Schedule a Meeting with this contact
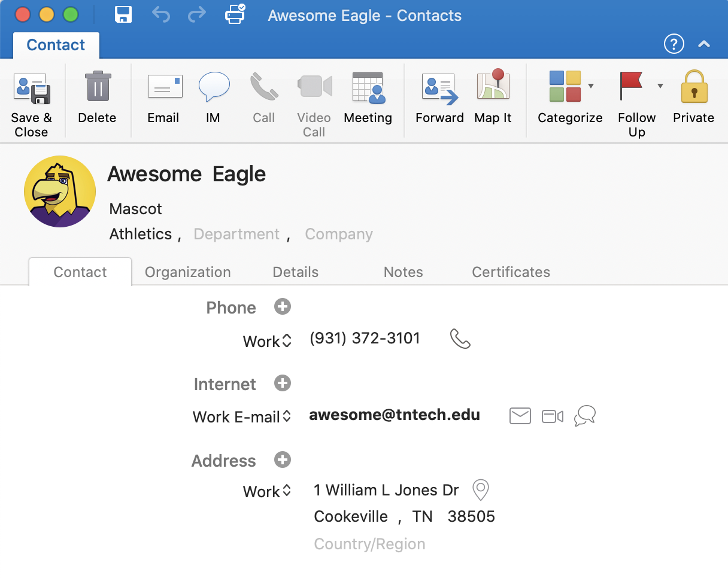Viewport: 728px width, 578px height. coord(368,89)
